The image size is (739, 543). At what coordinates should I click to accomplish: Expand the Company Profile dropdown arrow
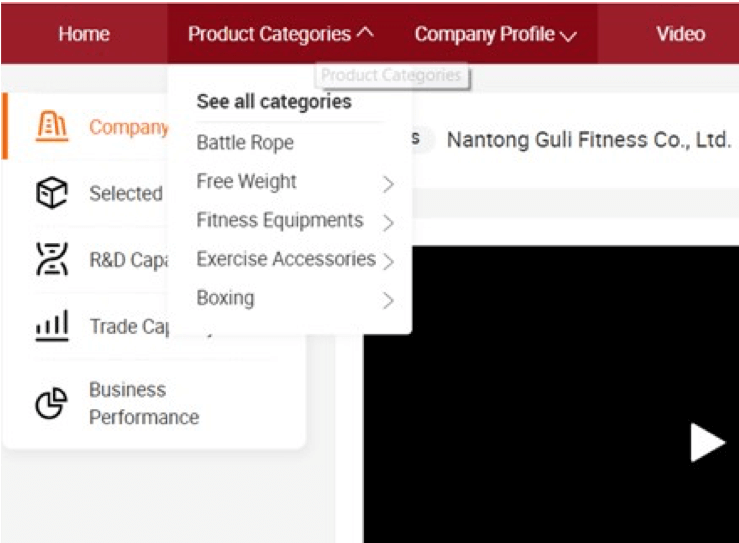(568, 36)
